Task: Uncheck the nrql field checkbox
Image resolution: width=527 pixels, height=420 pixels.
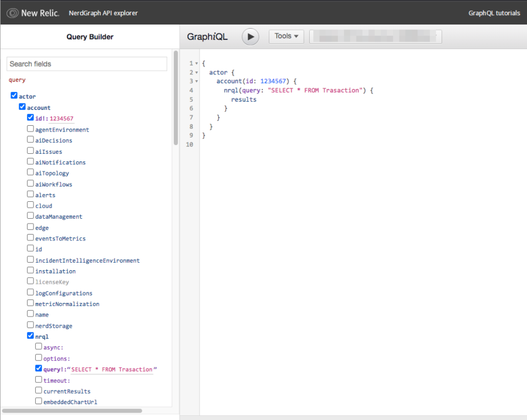Action: [x=30, y=336]
